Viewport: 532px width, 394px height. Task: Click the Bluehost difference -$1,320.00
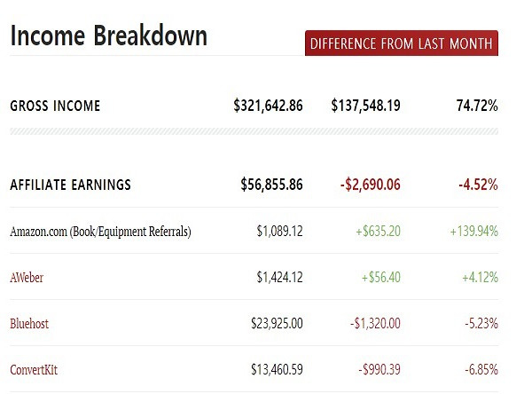[375, 323]
